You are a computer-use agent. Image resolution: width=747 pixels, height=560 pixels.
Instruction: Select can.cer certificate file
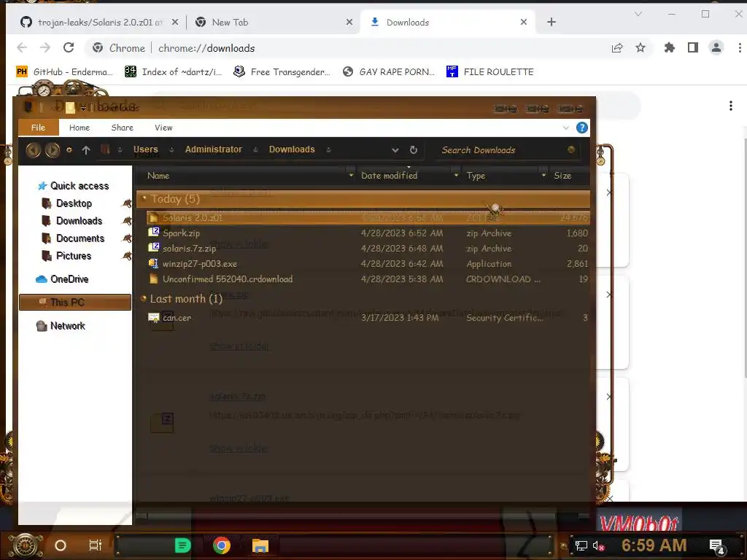368,317
